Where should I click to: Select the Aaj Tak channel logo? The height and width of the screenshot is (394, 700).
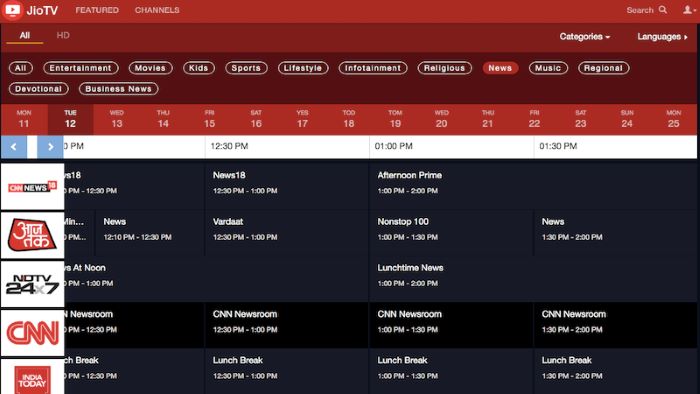[32, 235]
